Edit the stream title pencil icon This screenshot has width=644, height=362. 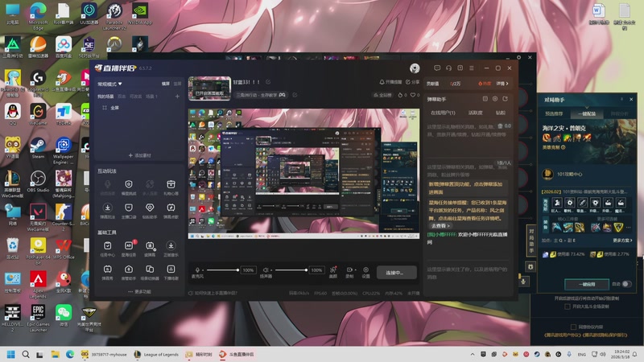tap(268, 82)
